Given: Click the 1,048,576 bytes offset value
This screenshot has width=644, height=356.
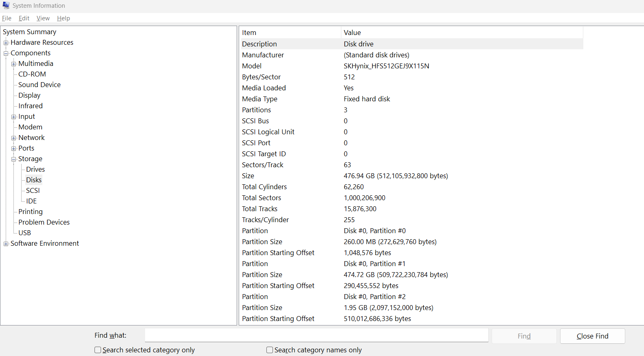Looking at the screenshot, I should [x=367, y=253].
